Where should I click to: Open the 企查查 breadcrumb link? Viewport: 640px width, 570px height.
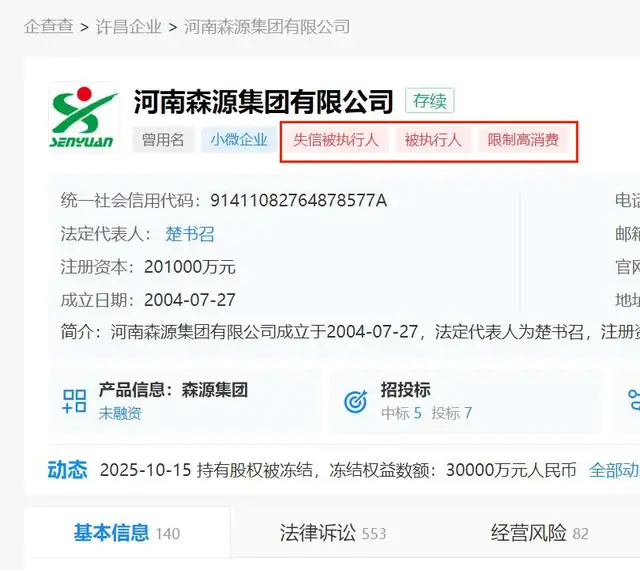pyautogui.click(x=49, y=27)
